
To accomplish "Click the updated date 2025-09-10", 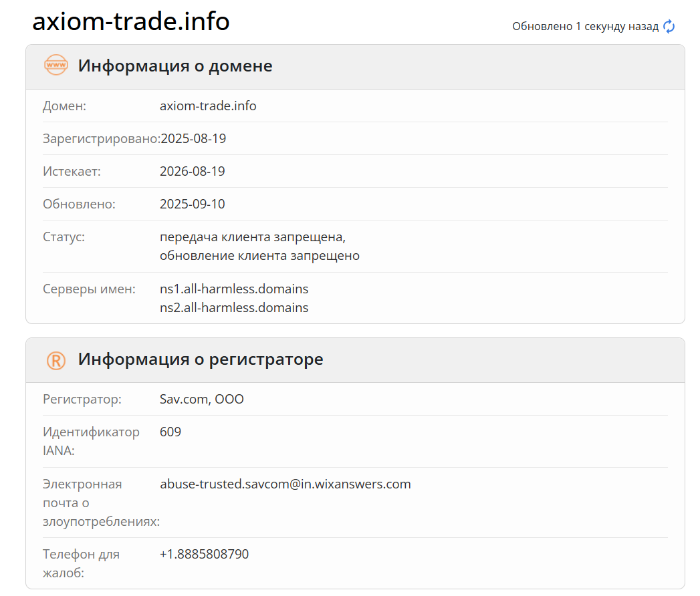I will point(193,204).
